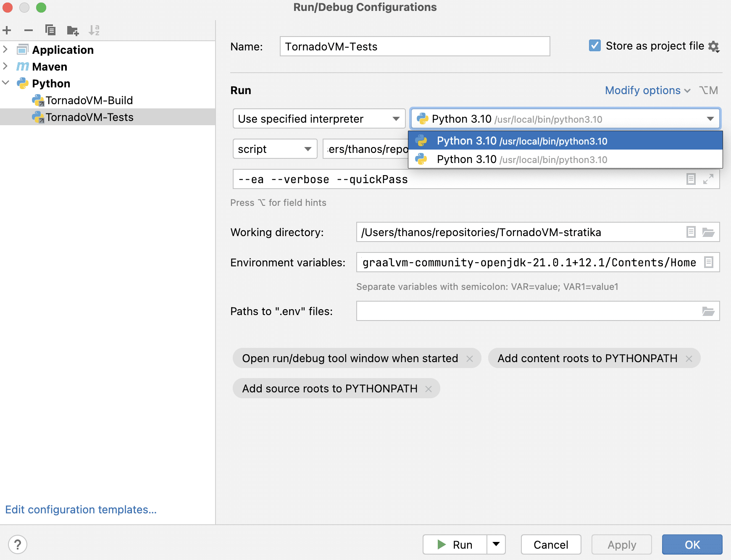The height and width of the screenshot is (560, 731).
Task: Click Edit configuration templates link
Action: [x=81, y=509]
